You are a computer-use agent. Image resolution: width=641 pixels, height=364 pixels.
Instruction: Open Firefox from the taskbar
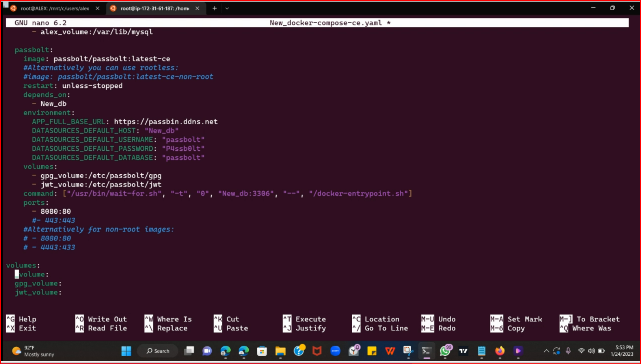coord(500,351)
